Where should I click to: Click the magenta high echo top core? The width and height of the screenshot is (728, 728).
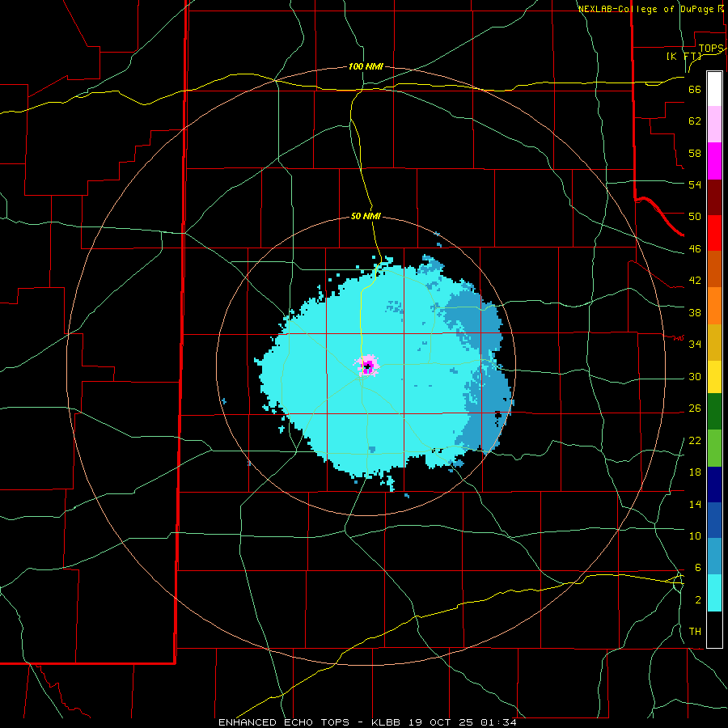[x=367, y=366]
